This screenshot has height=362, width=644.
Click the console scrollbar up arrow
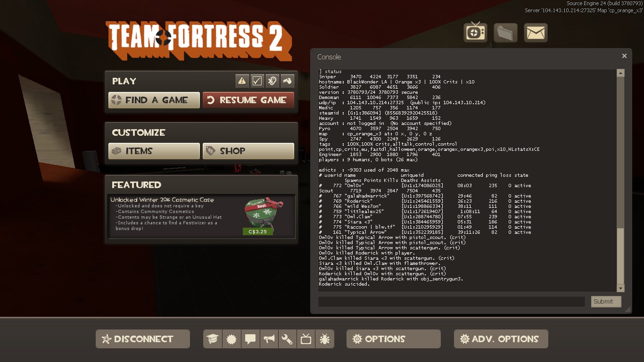tap(620, 73)
